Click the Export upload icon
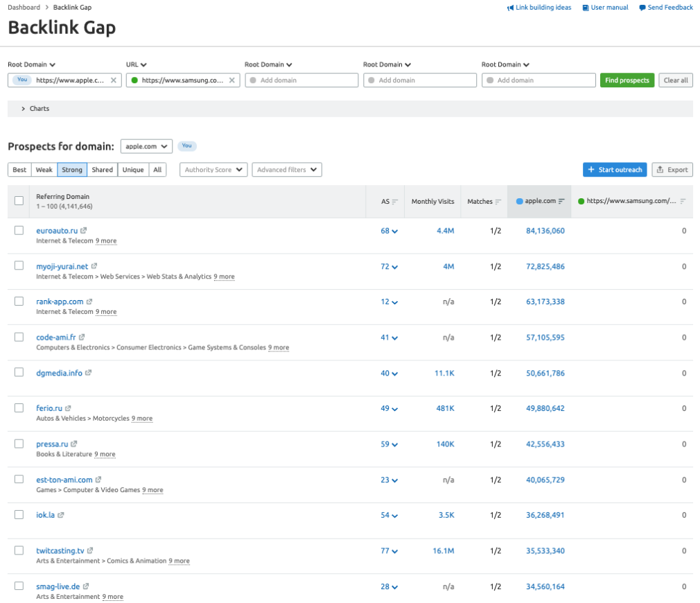 [x=660, y=170]
